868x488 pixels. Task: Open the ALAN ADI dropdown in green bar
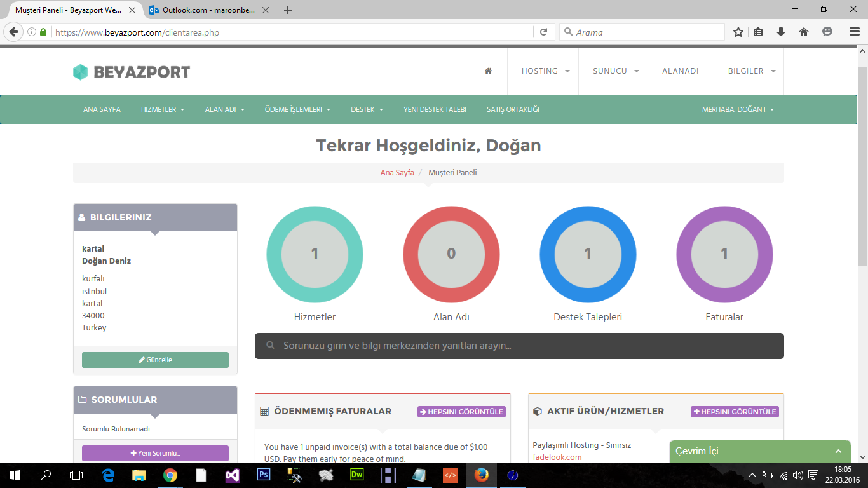pyautogui.click(x=225, y=109)
